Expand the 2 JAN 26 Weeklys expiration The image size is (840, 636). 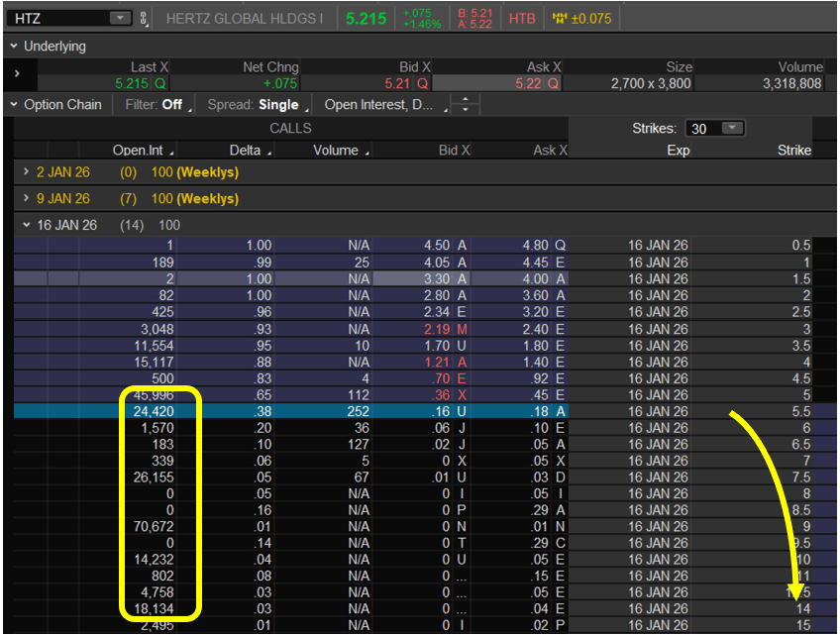coord(26,172)
